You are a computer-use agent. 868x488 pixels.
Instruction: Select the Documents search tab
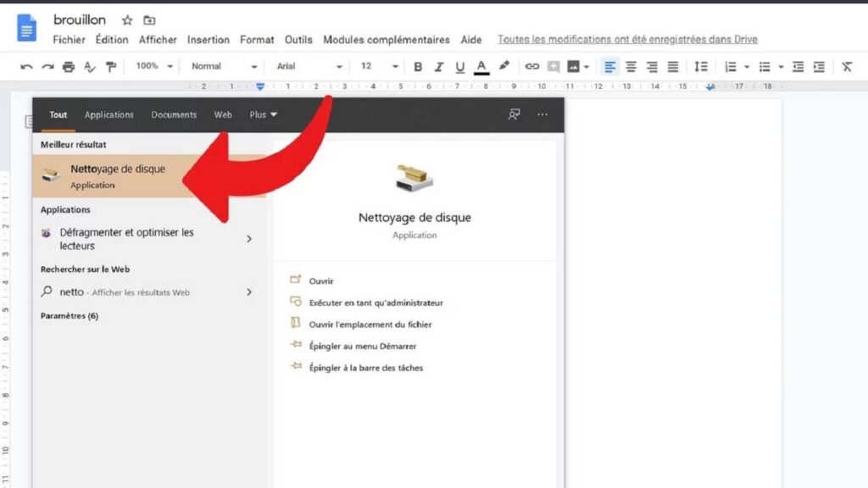coord(174,114)
